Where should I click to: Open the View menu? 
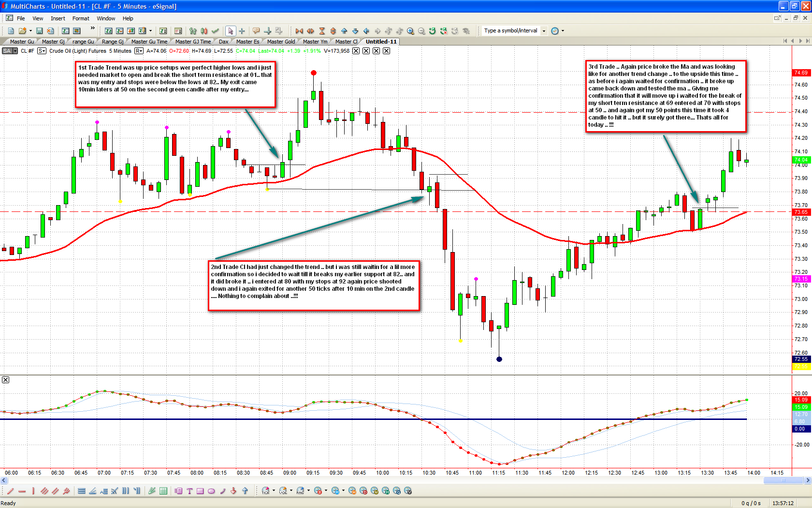[x=38, y=18]
